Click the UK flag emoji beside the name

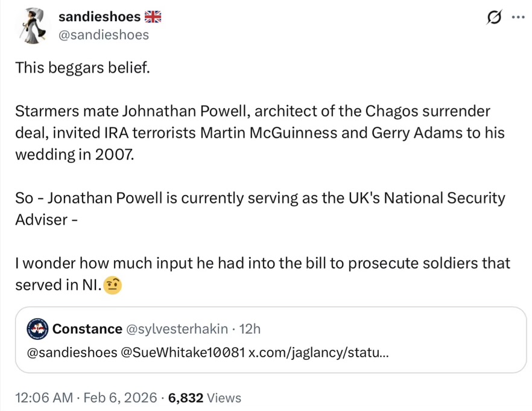point(153,17)
